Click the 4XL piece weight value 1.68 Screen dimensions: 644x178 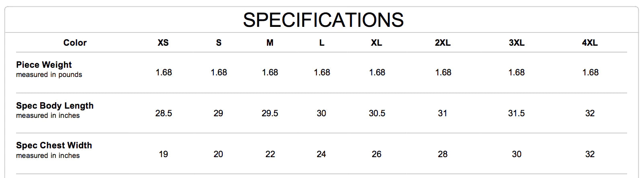pyautogui.click(x=591, y=73)
